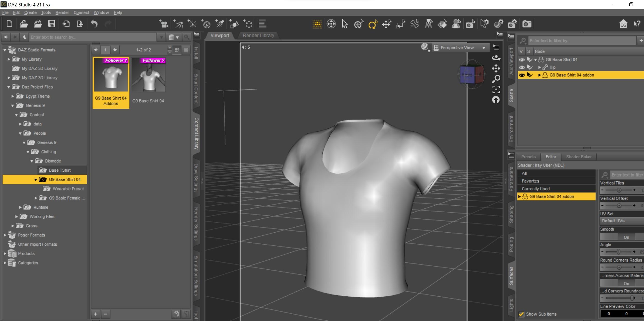Image resolution: width=644 pixels, height=321 pixels.
Task: Click the Vertical Tiles slider handle
Action: point(619,190)
